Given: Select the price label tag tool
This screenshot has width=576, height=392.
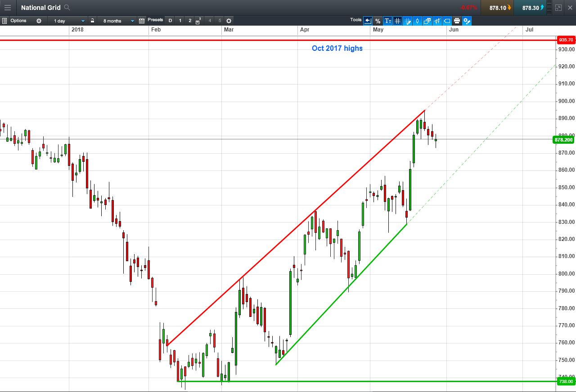Looking at the screenshot, I should pos(447,21).
